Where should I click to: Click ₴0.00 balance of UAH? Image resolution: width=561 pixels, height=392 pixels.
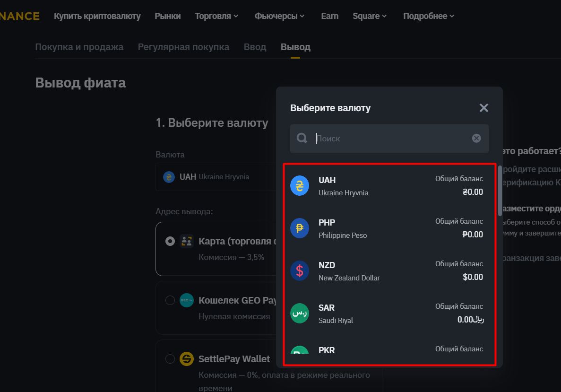coord(473,192)
